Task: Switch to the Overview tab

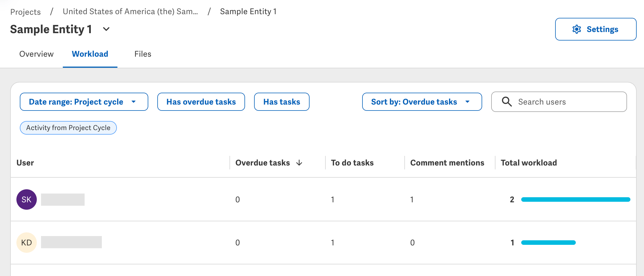Action: pos(37,54)
